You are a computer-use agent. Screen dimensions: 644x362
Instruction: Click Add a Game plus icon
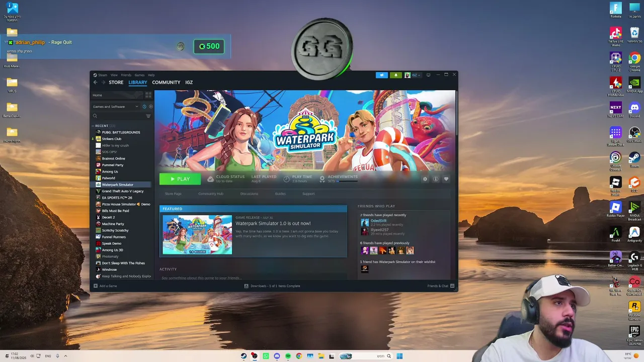pyautogui.click(x=96, y=286)
